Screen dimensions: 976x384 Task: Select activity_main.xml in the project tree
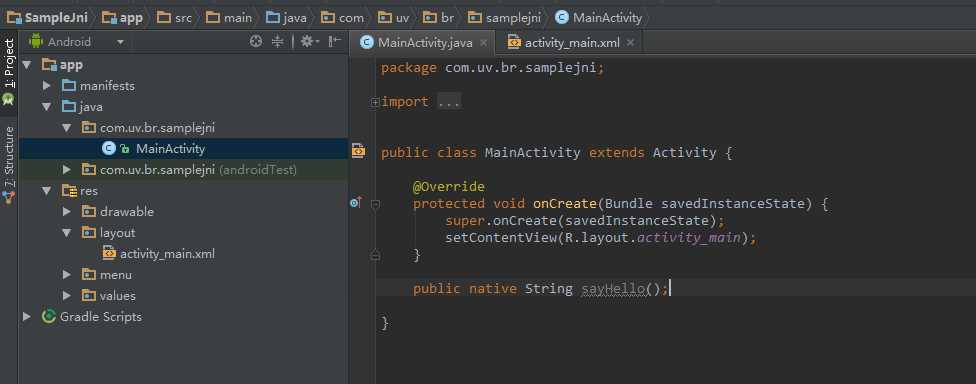pyautogui.click(x=183, y=254)
